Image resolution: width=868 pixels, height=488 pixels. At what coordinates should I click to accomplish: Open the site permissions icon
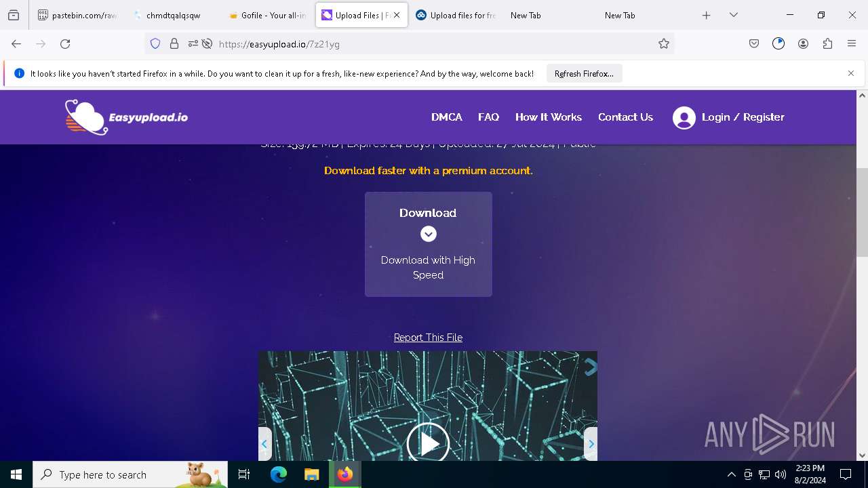pos(193,43)
